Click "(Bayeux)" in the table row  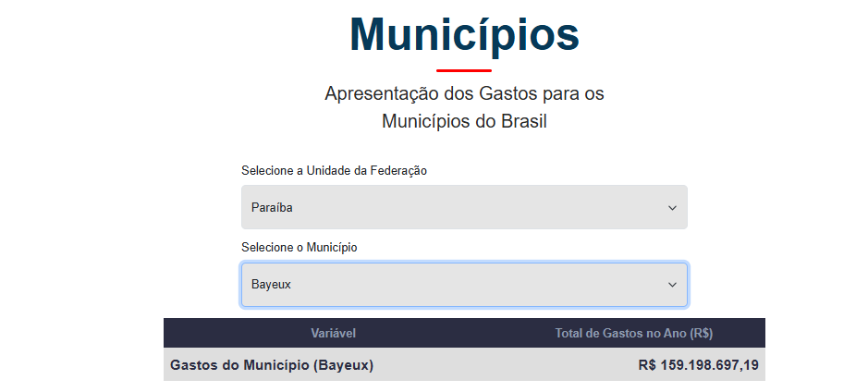tap(343, 365)
